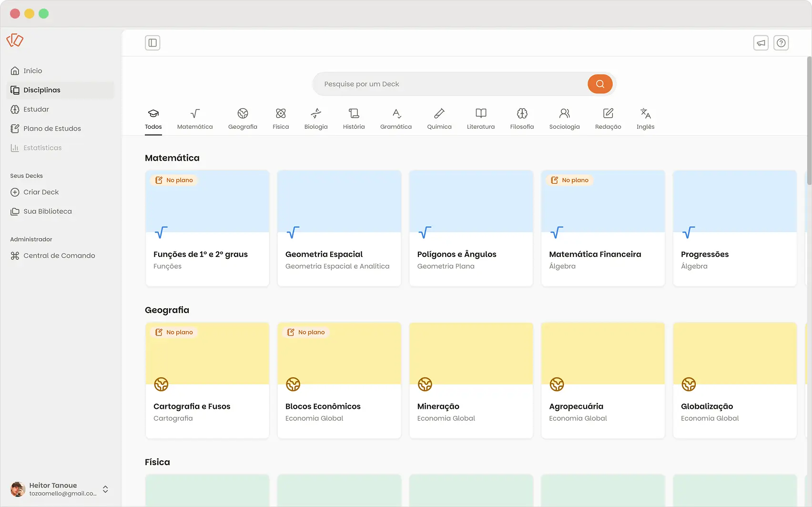Click the Redação edit tab icon

(x=608, y=113)
